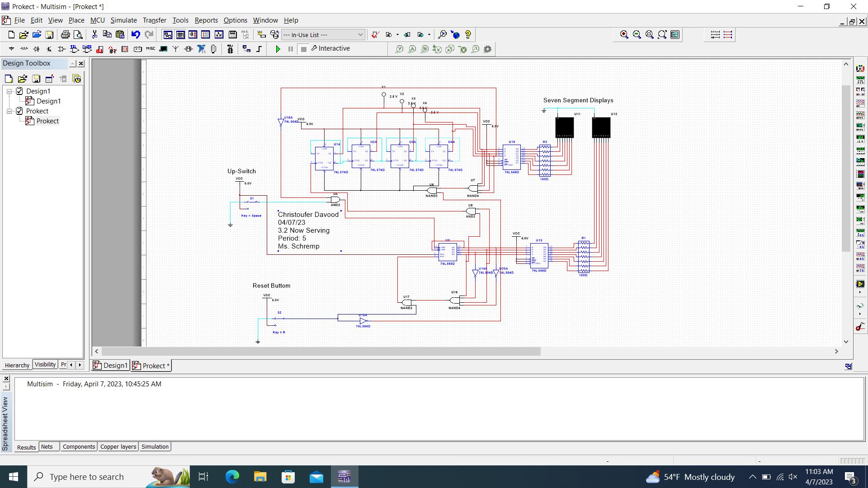Click the Place diode component icon

(x=37, y=49)
